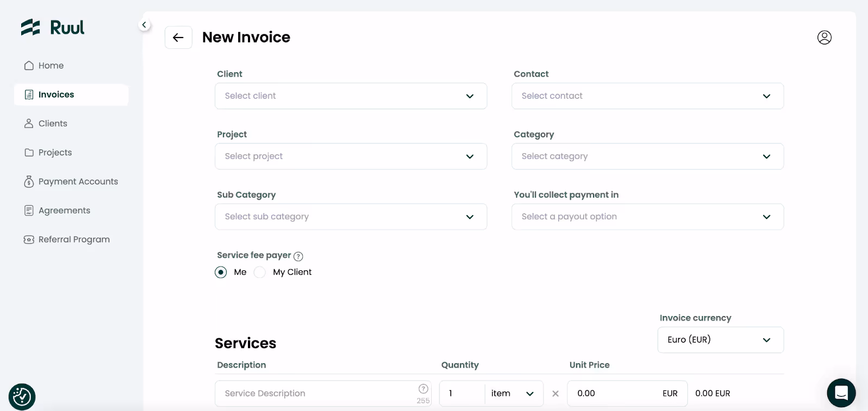Image resolution: width=868 pixels, height=411 pixels.
Task: Click the Service fee payer label
Action: [x=254, y=255]
